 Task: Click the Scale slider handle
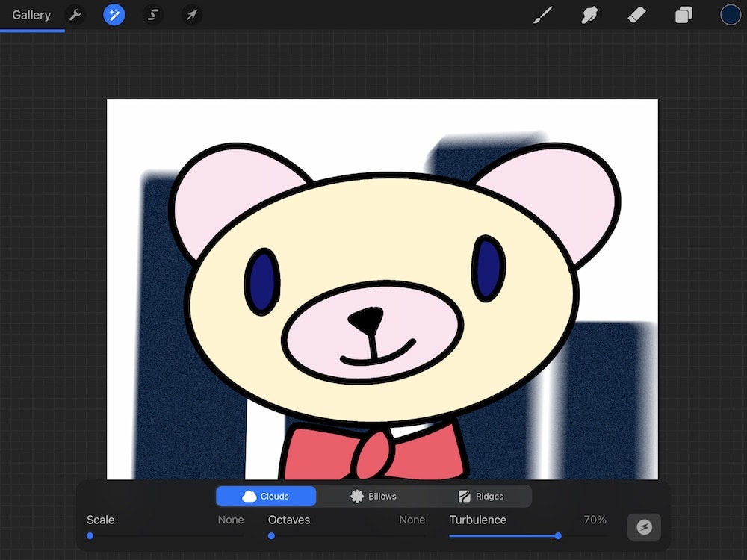tap(90, 535)
